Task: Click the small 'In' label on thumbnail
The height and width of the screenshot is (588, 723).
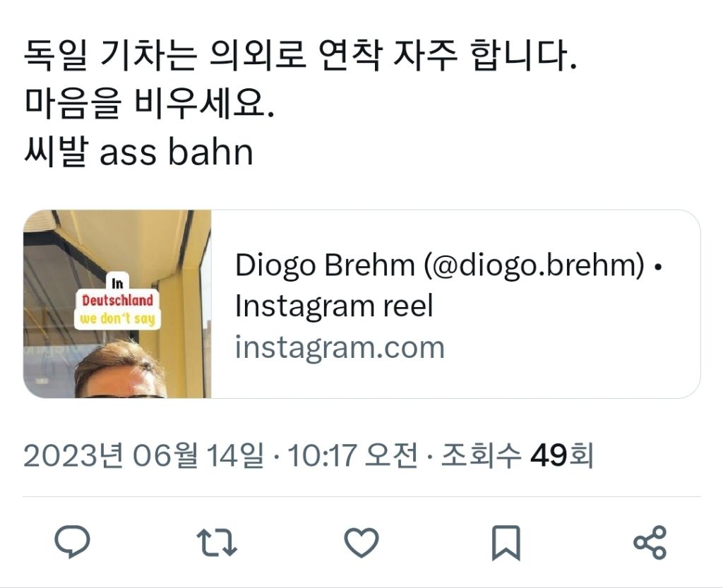Action: 118,283
